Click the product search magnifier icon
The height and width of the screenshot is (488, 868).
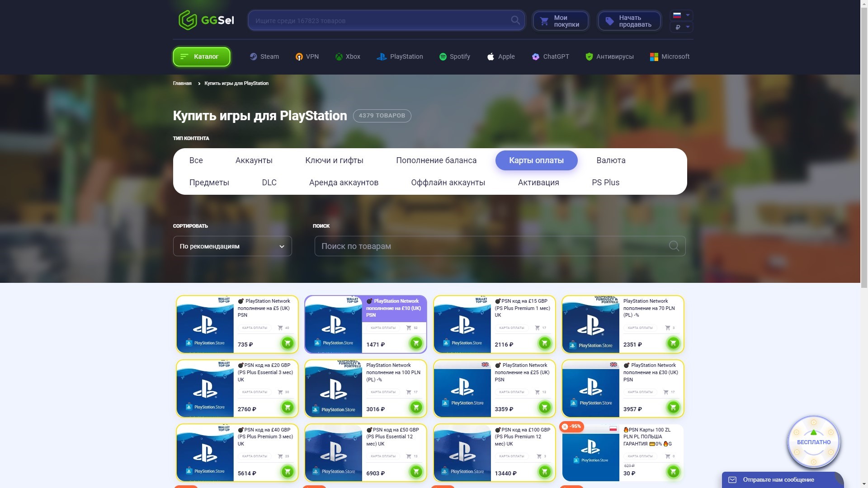click(x=674, y=246)
